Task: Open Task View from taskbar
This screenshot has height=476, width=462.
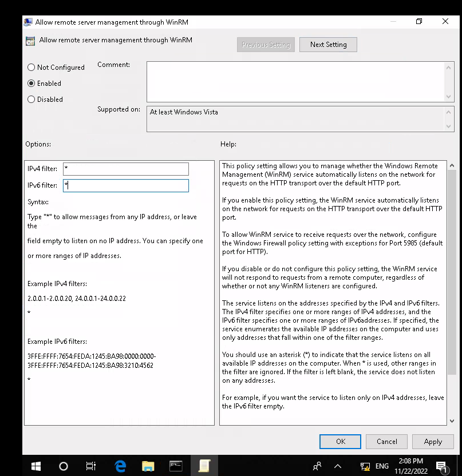Action: pyautogui.click(x=90, y=466)
